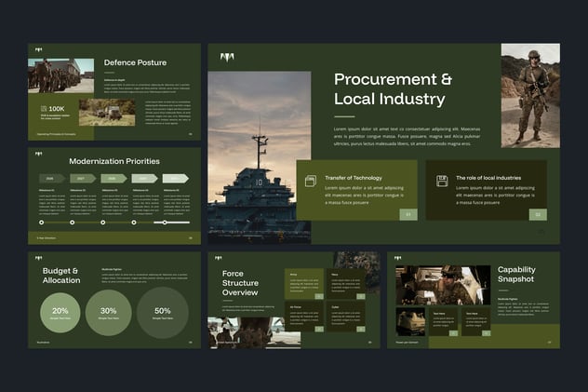588x392 pixels.
Task: Click the floppy disk icon beside local industries
Action: 442,181
